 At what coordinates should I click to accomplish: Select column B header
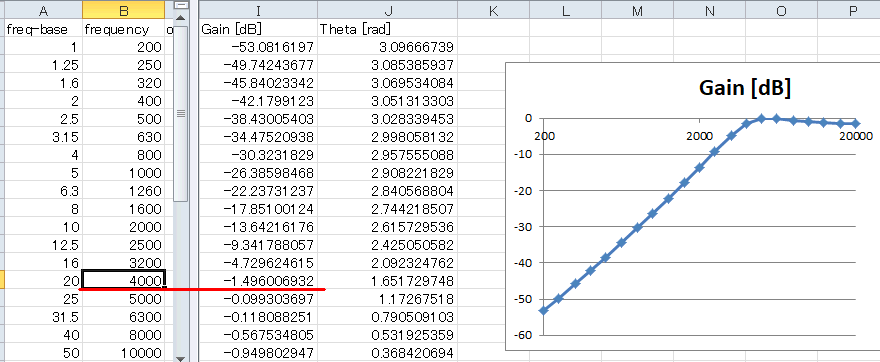coord(123,10)
